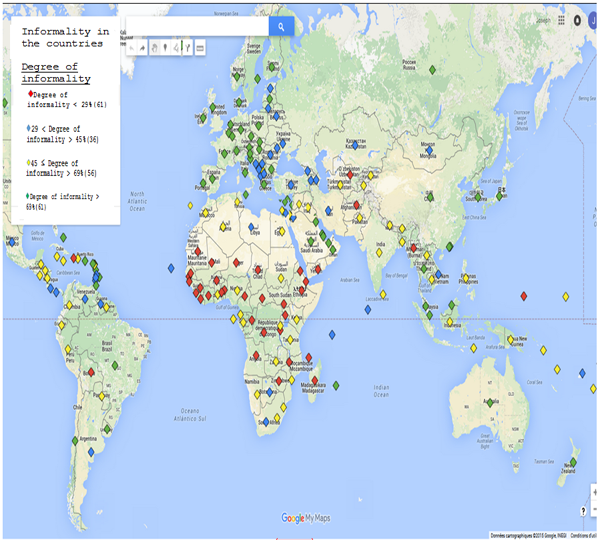Viewport: 600px width, 540px height.
Task: Click the yellow marker on Peru
Action: coord(68,349)
